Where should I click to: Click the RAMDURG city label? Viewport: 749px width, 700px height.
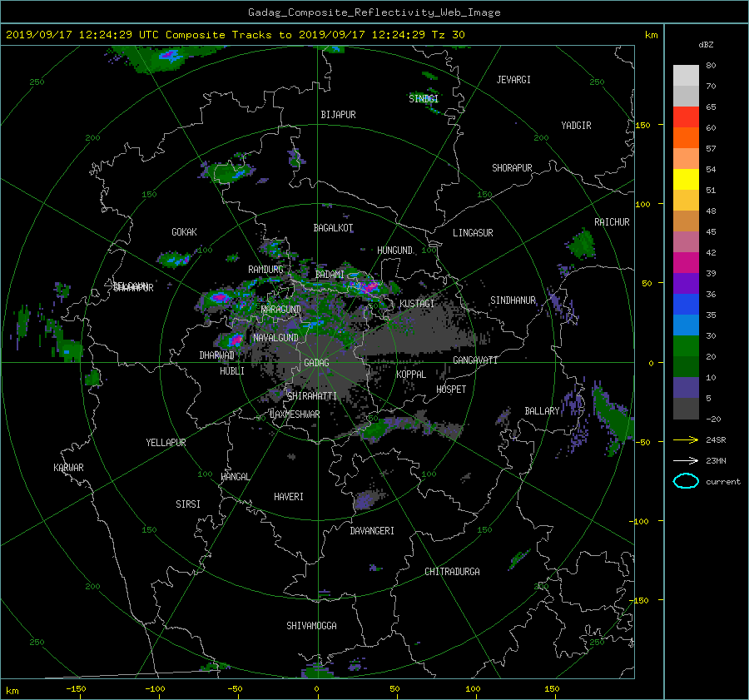265,270
